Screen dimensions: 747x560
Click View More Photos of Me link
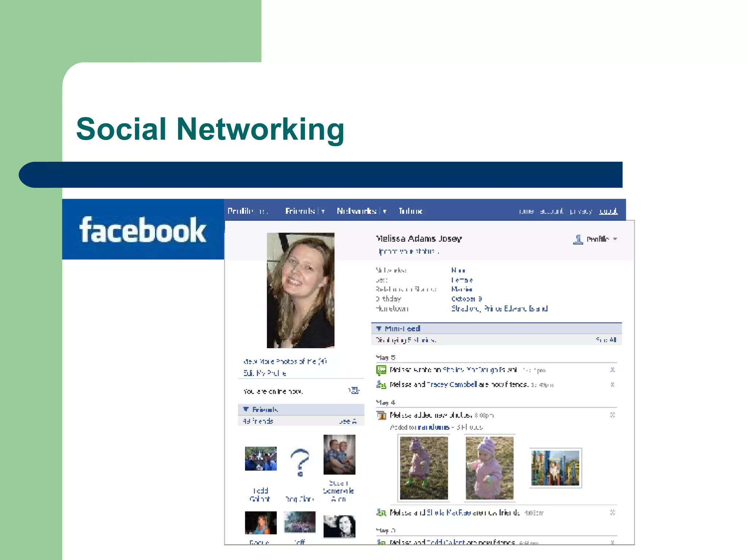tap(285, 361)
